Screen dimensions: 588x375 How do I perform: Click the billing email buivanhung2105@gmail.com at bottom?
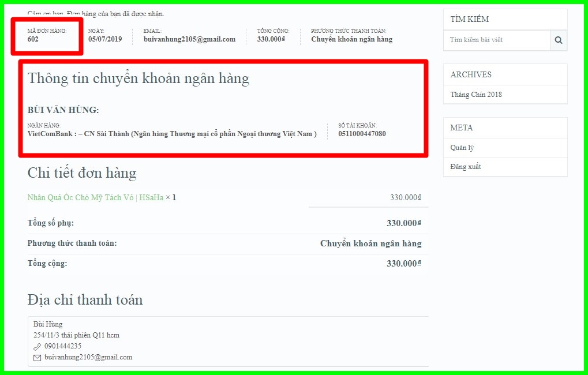point(88,357)
